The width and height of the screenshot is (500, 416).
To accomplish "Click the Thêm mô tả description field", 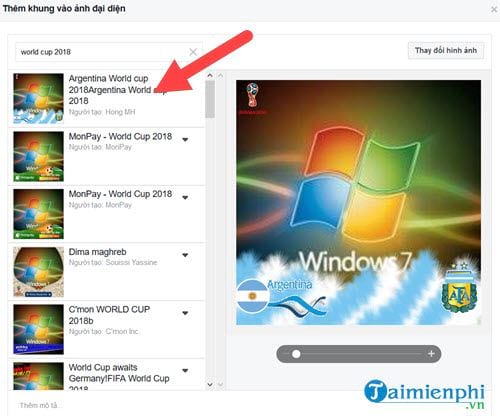I will 39,405.
